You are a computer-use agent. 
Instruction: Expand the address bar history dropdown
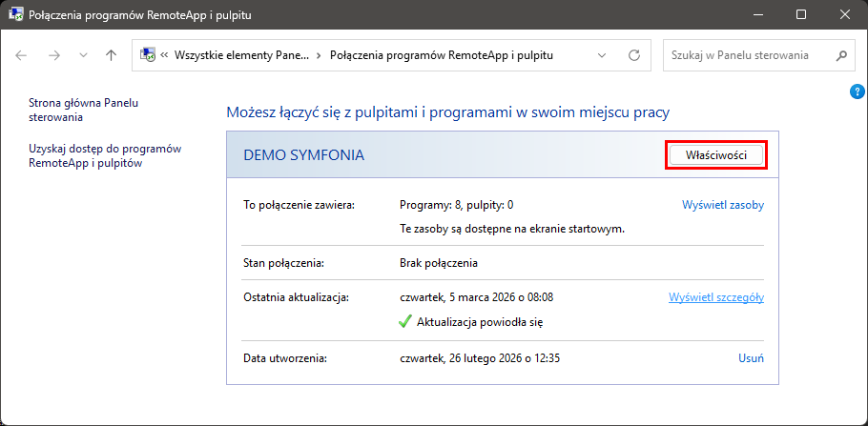coord(602,55)
